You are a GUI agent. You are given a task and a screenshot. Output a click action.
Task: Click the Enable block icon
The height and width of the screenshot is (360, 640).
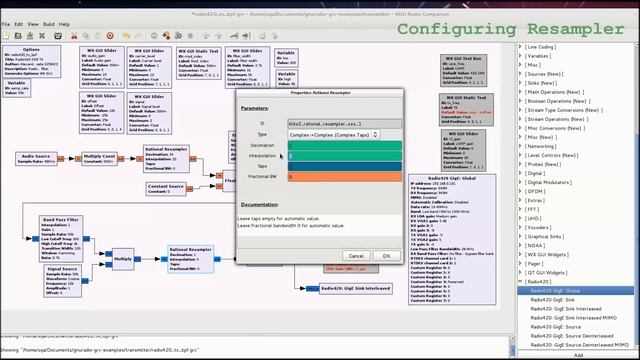tap(234, 36)
